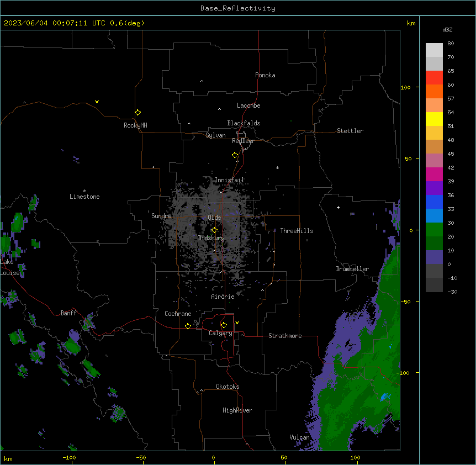This screenshot has width=476, height=465.
Task: Click the gray clutter echo around Olds radar site
Action: (209, 228)
